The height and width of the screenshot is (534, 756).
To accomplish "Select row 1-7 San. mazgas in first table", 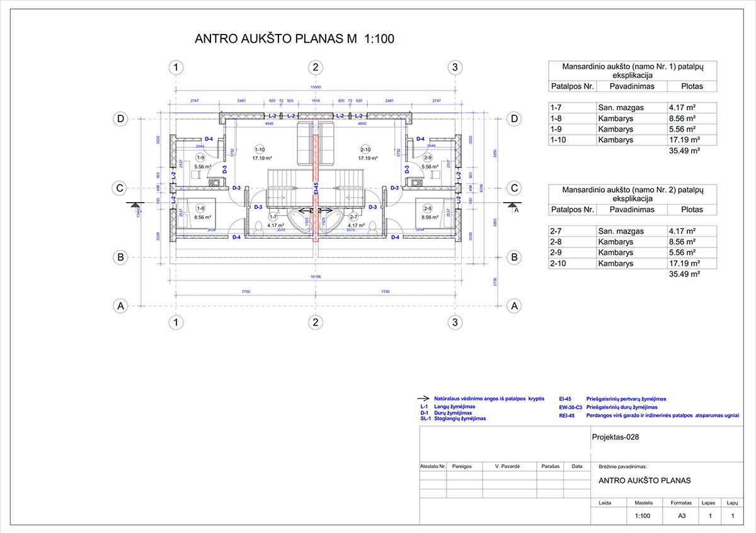I will pos(626,108).
